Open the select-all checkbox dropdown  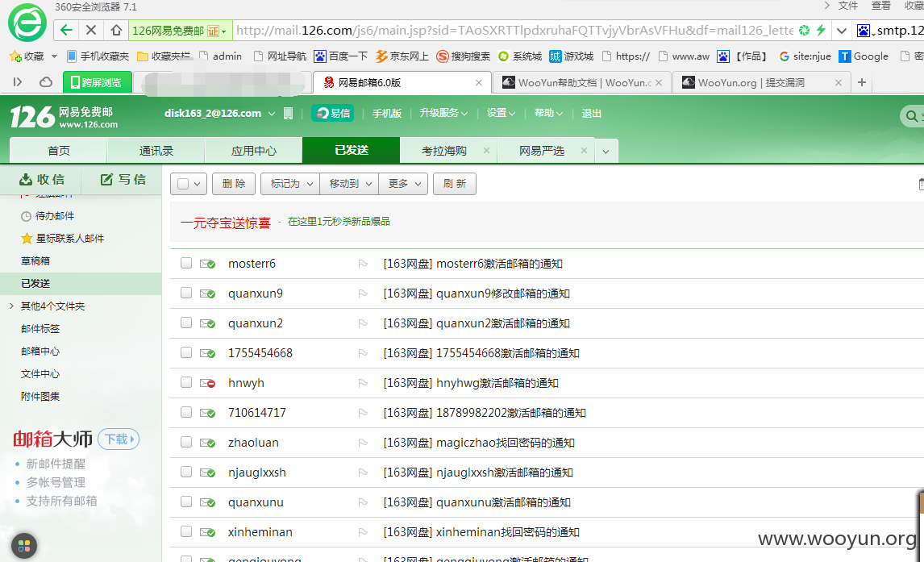198,184
